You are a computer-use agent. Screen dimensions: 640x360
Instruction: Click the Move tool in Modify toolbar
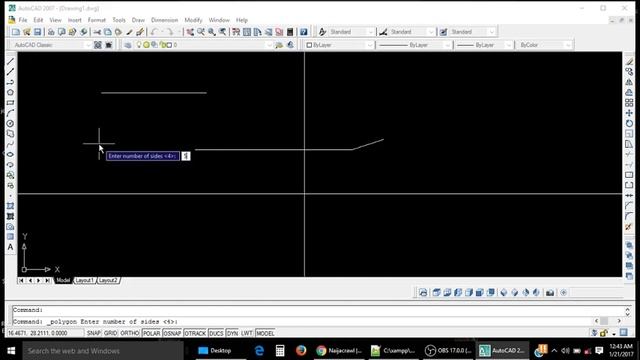pyautogui.click(x=629, y=113)
